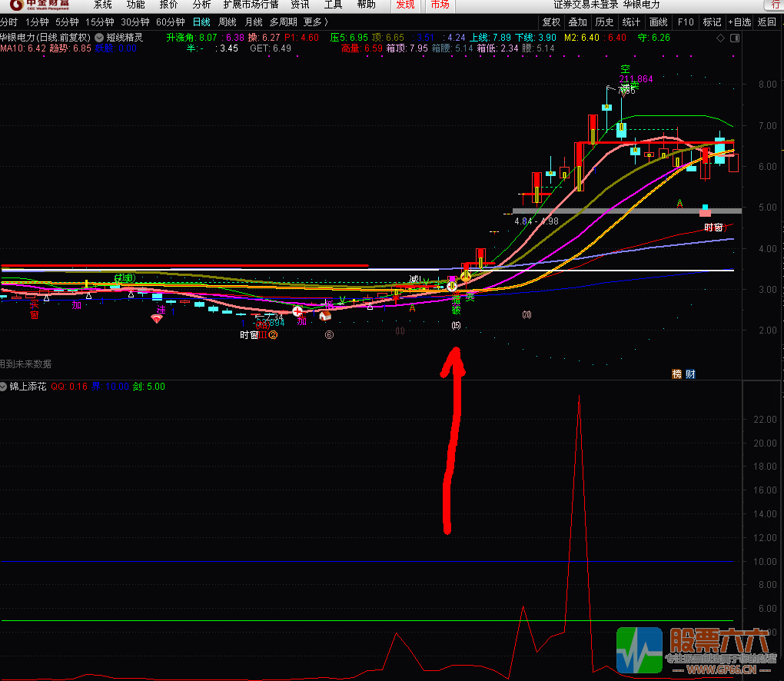Open the 资讯 menu
This screenshot has height=681, width=784.
300,5
